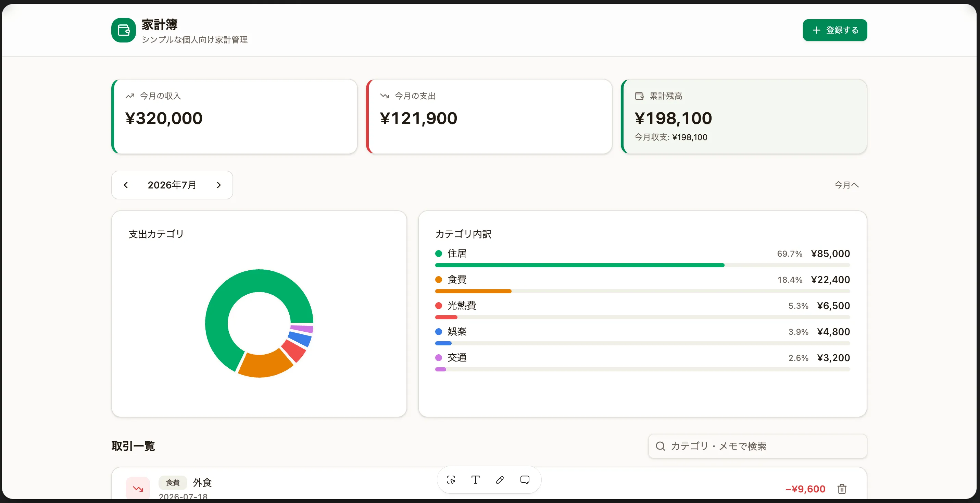Click the ¥121,900 expense amount

point(418,119)
